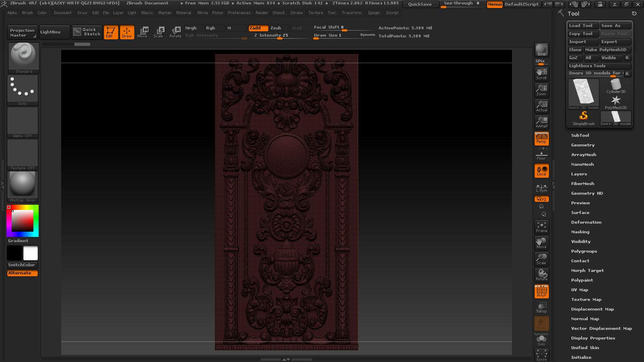Expand the SubTool palette section
This screenshot has height=362, width=644.
(580, 136)
